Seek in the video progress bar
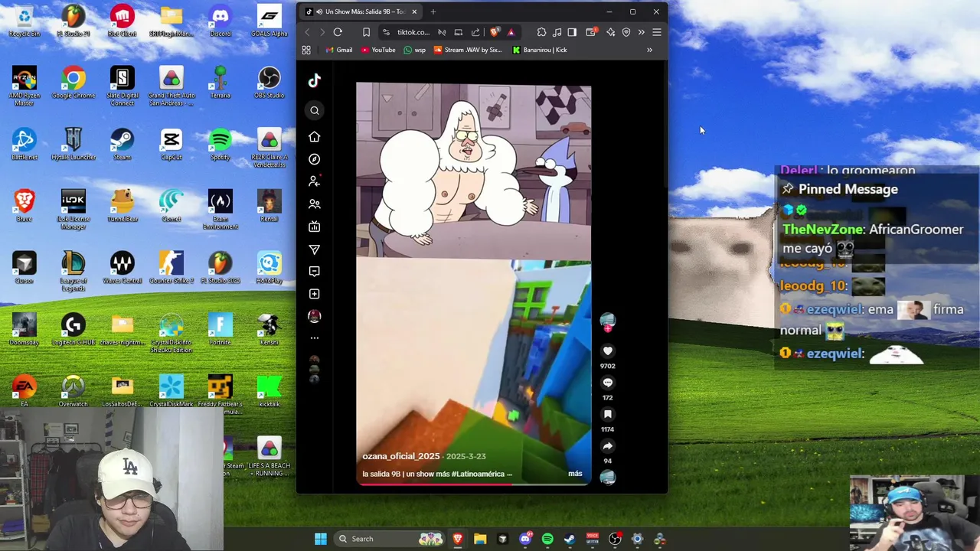This screenshot has height=551, width=980. pyautogui.click(x=473, y=484)
